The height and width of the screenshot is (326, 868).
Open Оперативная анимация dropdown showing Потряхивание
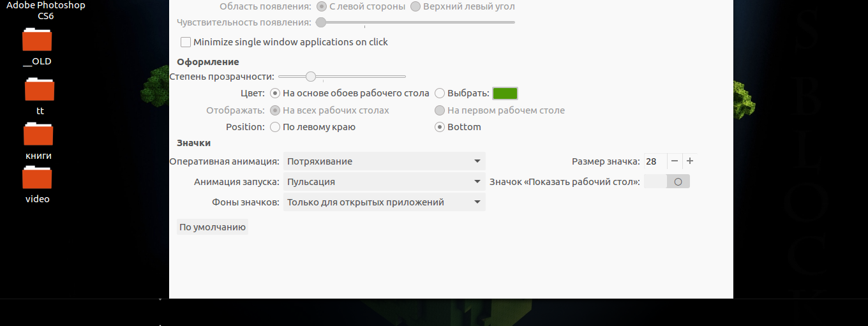384,161
